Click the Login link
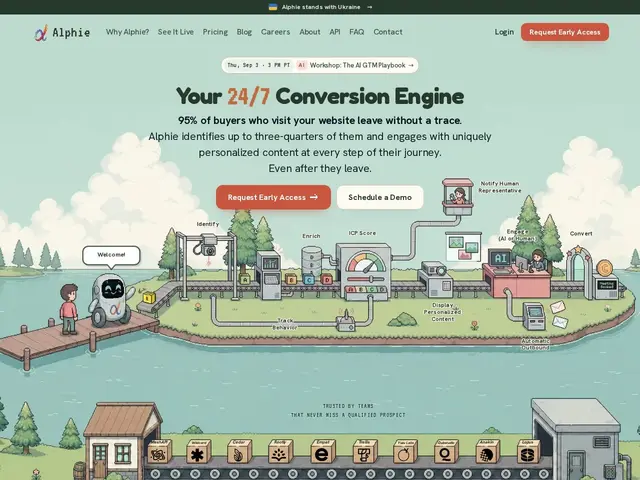Viewport: 640px width, 480px height. 504,32
